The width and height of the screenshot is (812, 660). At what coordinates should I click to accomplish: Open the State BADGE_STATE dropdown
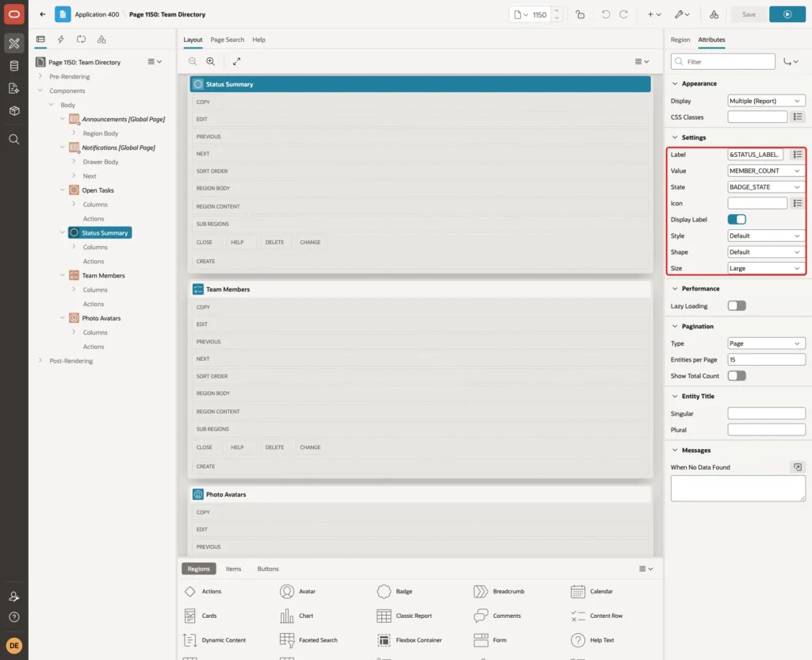point(766,187)
